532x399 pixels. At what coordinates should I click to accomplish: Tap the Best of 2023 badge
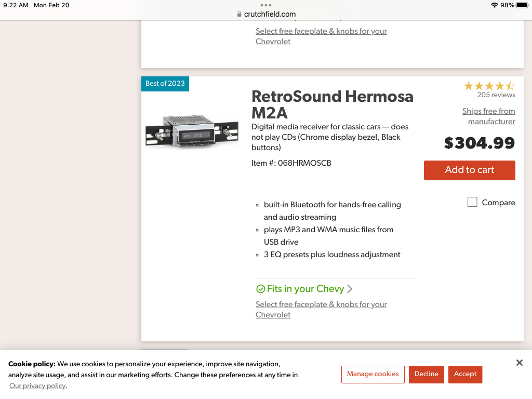pos(165,84)
